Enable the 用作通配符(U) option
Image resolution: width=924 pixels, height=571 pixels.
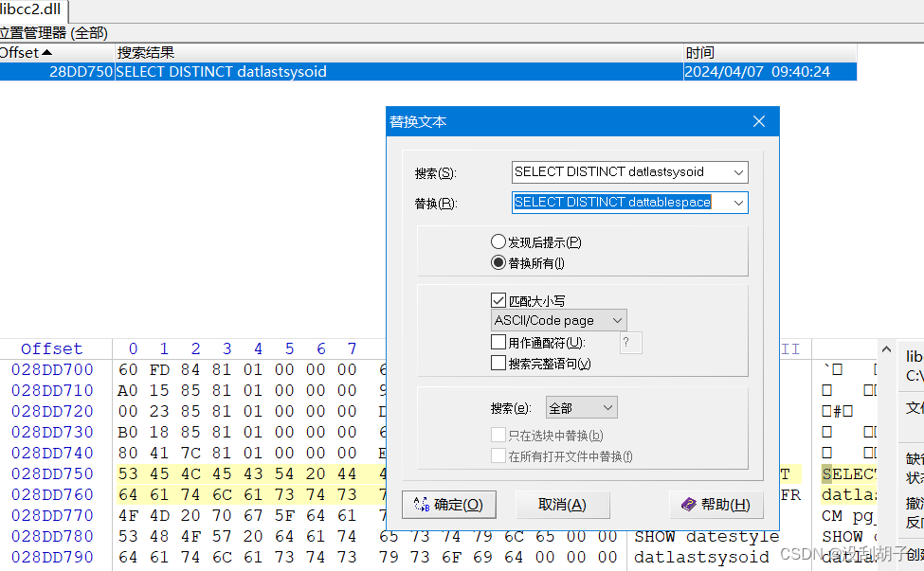pos(498,342)
